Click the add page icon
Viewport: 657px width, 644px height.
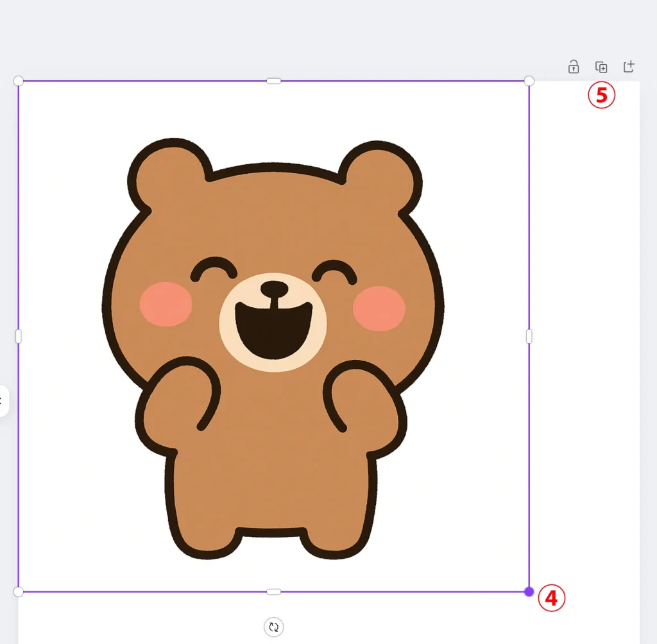629,67
